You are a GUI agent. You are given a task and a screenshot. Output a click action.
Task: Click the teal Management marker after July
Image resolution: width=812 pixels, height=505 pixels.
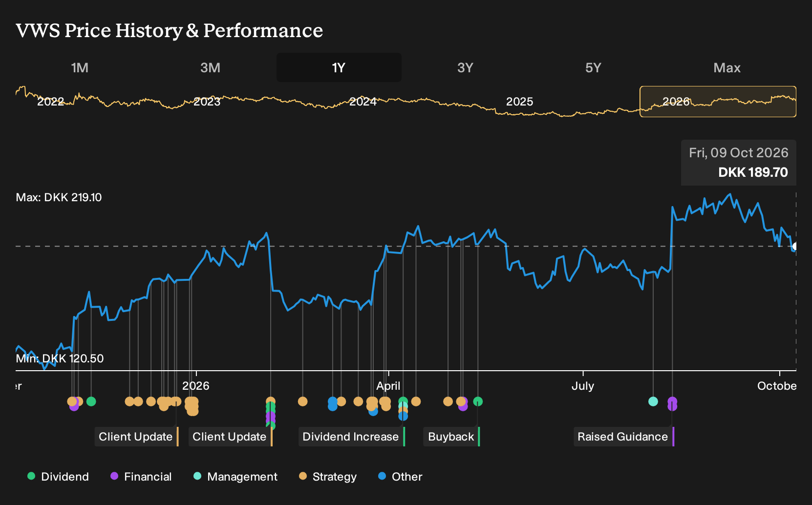[x=653, y=401]
